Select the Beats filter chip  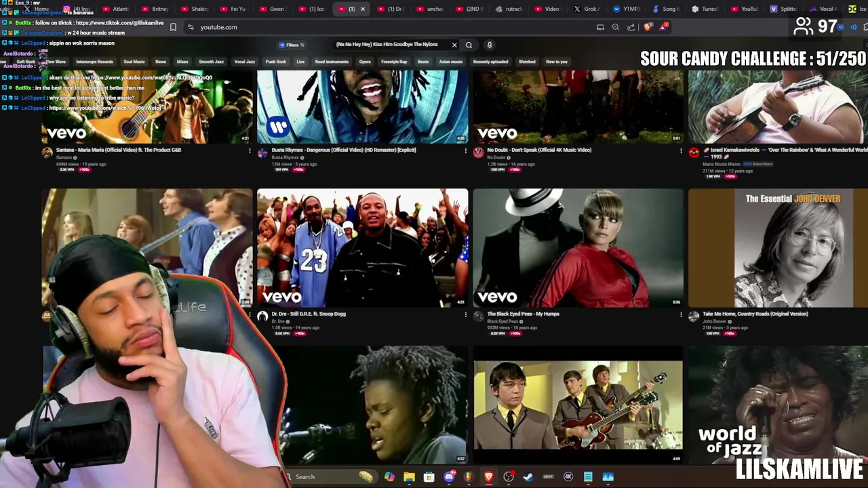[423, 62]
